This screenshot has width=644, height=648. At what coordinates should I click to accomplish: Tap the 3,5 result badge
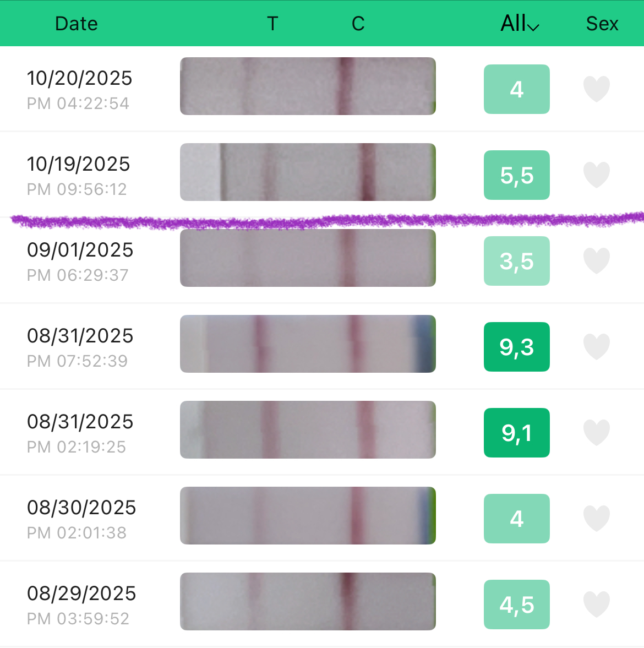(516, 261)
